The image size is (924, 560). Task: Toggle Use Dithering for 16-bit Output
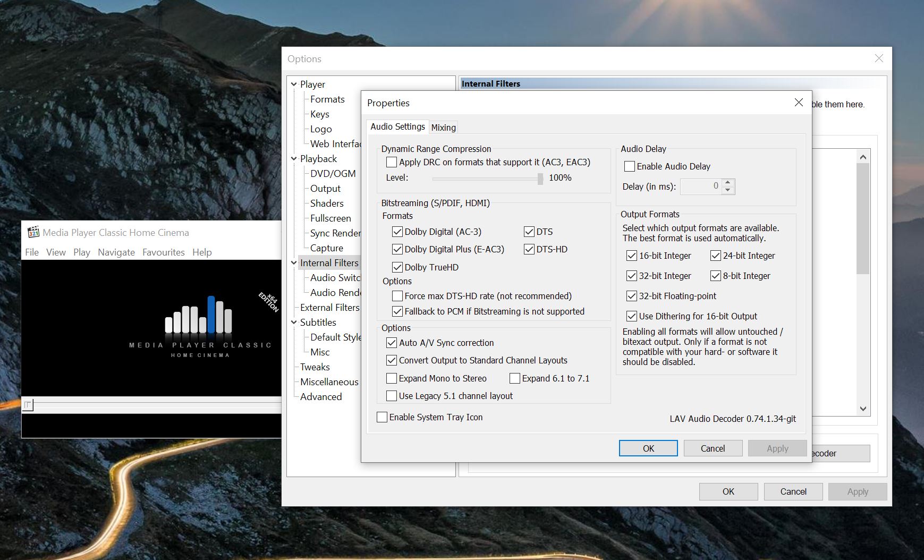tap(632, 316)
